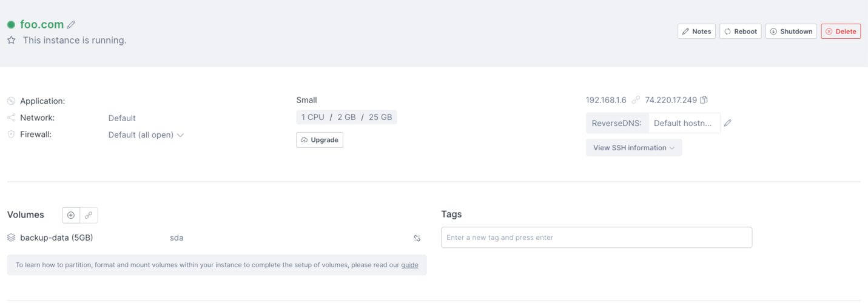Expand View SSH information

(x=634, y=148)
